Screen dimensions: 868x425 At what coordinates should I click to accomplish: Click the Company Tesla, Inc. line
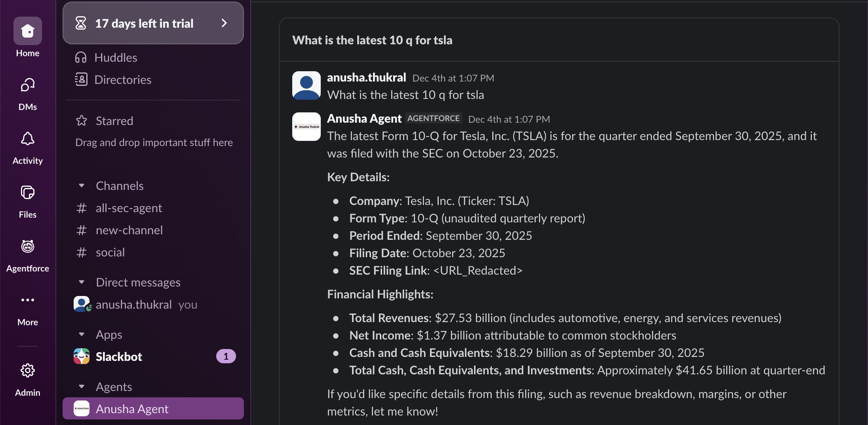point(439,201)
